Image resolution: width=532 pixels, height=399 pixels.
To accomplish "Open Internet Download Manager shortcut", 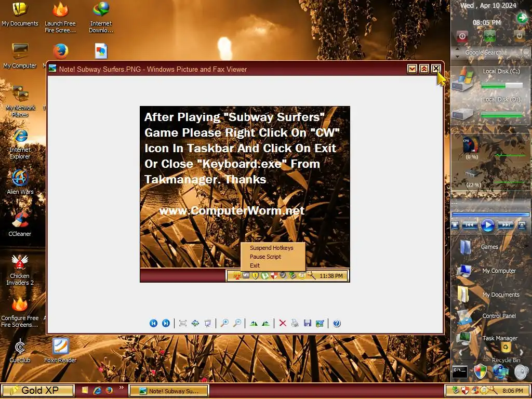I will (x=101, y=18).
